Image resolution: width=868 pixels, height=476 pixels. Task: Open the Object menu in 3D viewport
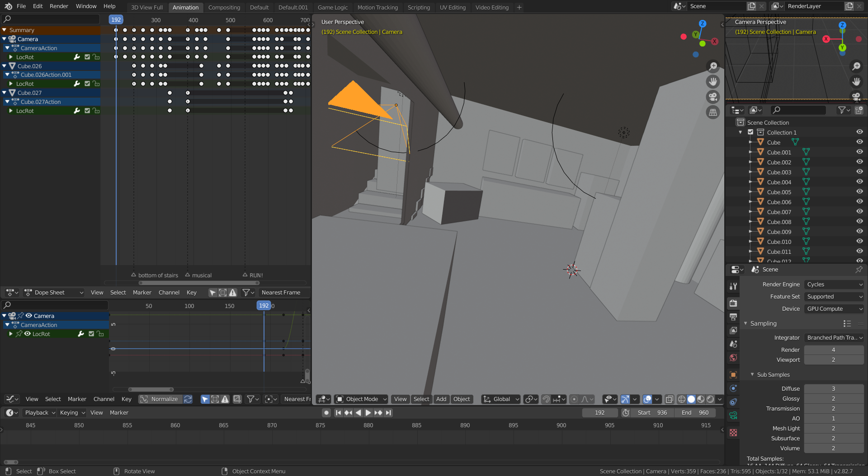pyautogui.click(x=462, y=399)
